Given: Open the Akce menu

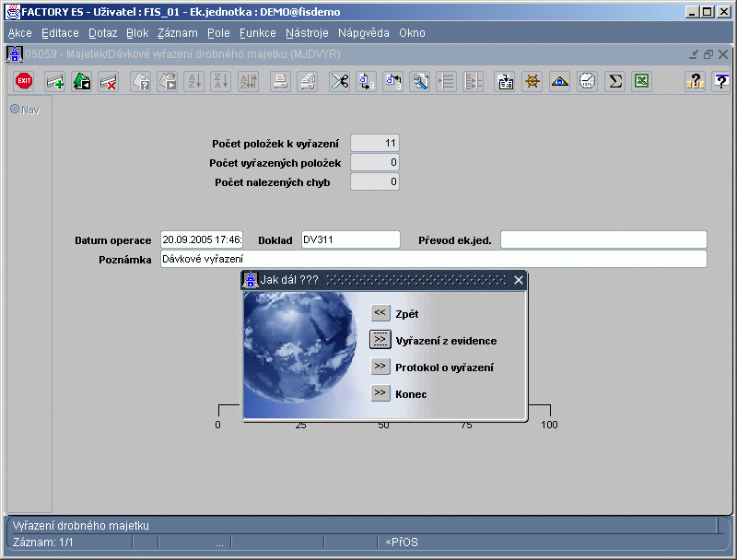Looking at the screenshot, I should coord(19,32).
